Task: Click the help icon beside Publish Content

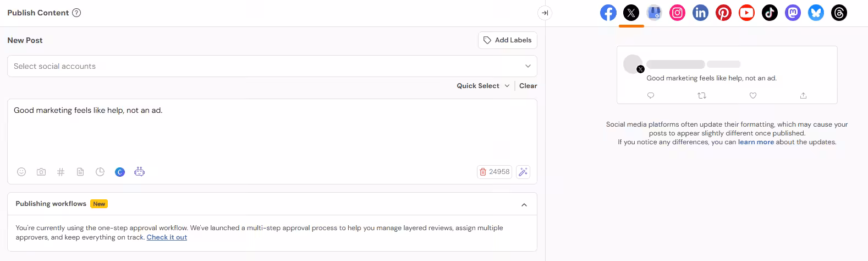Action: click(x=76, y=13)
